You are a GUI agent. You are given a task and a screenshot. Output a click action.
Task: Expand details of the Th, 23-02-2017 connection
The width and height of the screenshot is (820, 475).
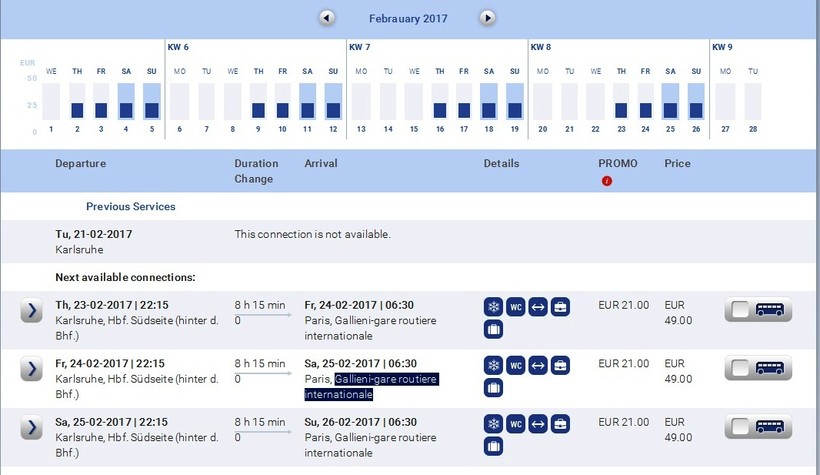tap(32, 310)
